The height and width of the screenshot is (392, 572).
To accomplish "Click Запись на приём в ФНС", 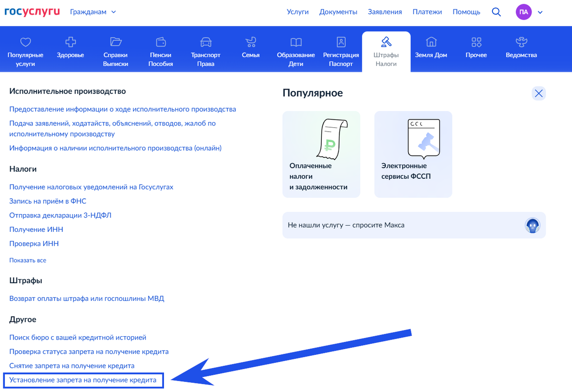I will [48, 201].
